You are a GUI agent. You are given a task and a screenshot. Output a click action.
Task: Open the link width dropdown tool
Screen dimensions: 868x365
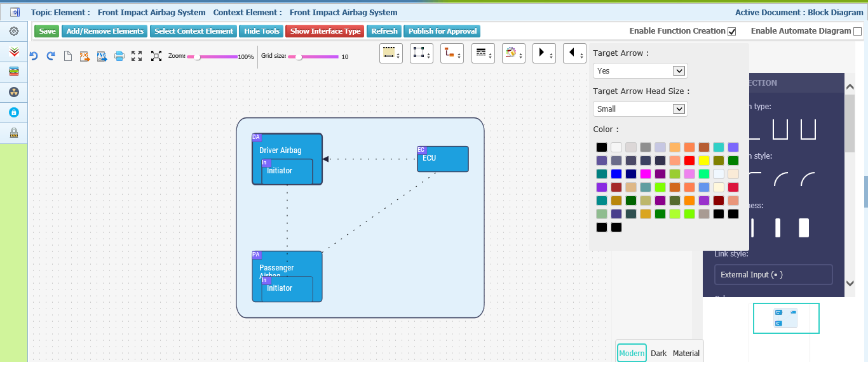391,53
